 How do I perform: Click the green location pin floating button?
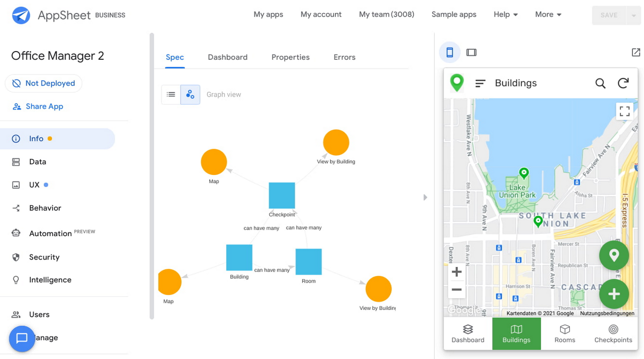(614, 255)
